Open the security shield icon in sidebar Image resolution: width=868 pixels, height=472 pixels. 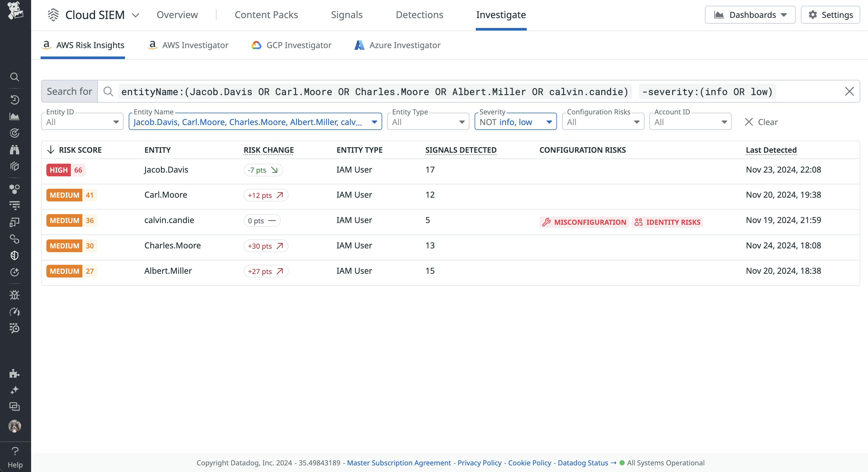[x=15, y=255]
